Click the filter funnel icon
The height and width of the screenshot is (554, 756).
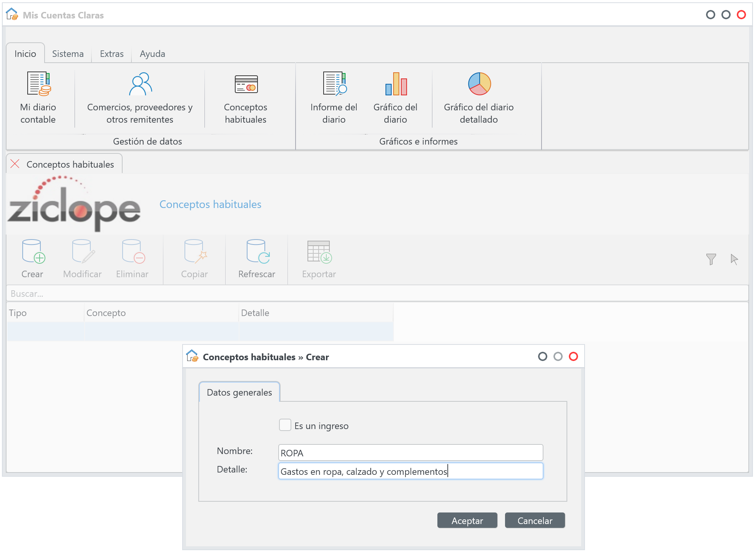coord(711,260)
